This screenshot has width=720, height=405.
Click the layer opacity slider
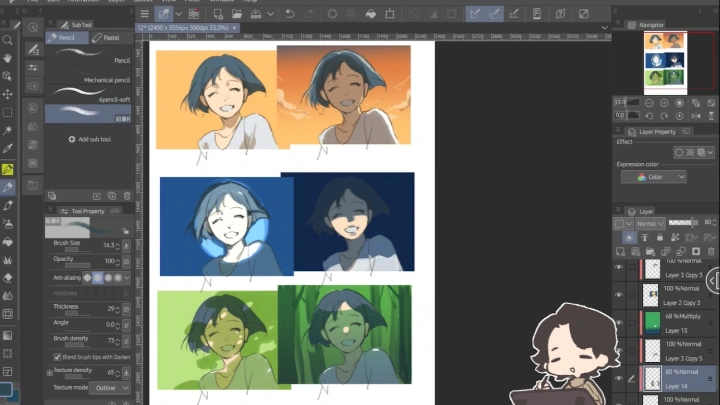click(683, 223)
